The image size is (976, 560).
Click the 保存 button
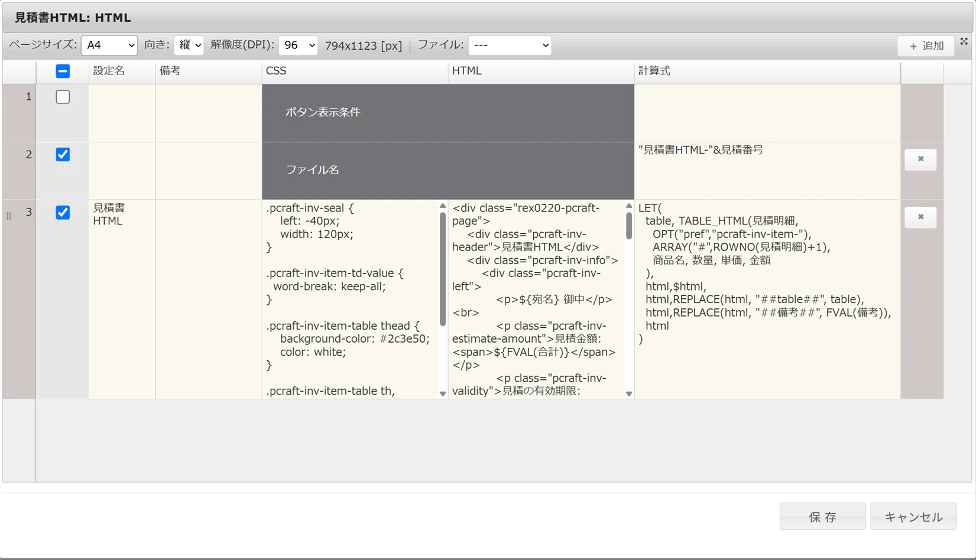pyautogui.click(x=822, y=517)
